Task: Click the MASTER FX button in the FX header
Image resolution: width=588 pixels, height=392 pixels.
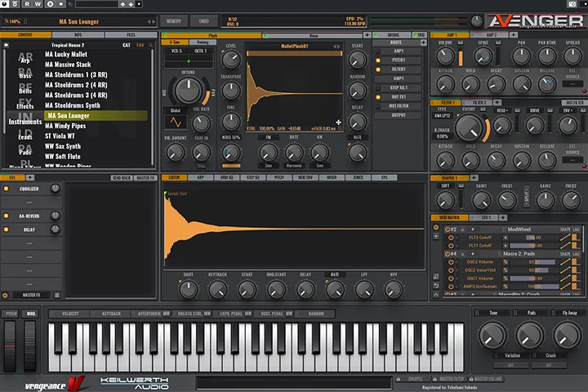Action: pos(145,178)
